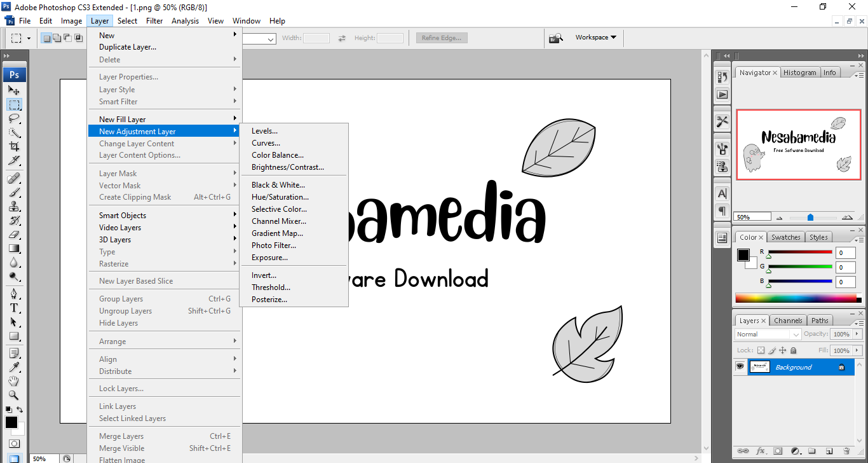Select the Crop tool

click(x=14, y=146)
